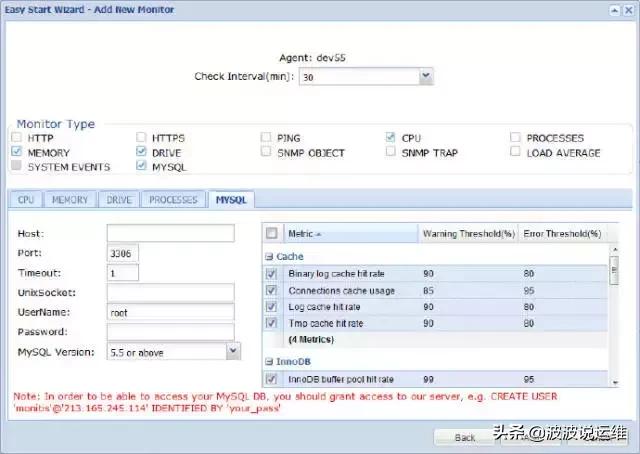
Task: Click the metrics list vertical scrollbar
Action: 615,320
